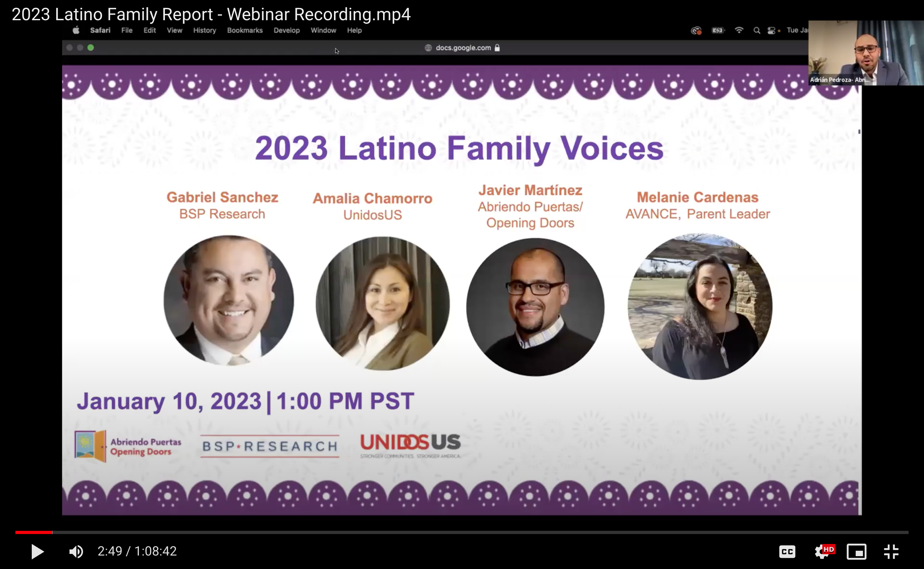The height and width of the screenshot is (569, 924).
Task: Open the Safari menu
Action: [100, 30]
